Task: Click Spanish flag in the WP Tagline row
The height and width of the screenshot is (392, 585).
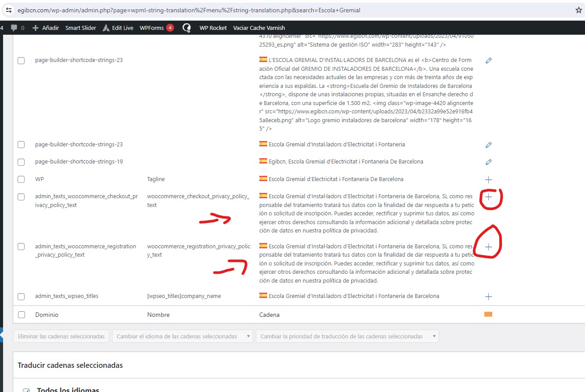Action: coord(263,178)
